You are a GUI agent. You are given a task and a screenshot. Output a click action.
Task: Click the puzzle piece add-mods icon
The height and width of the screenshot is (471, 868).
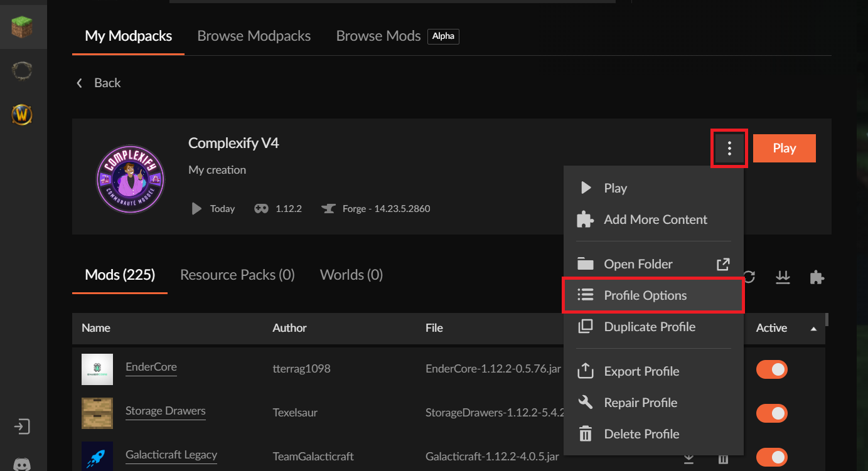coord(817,277)
